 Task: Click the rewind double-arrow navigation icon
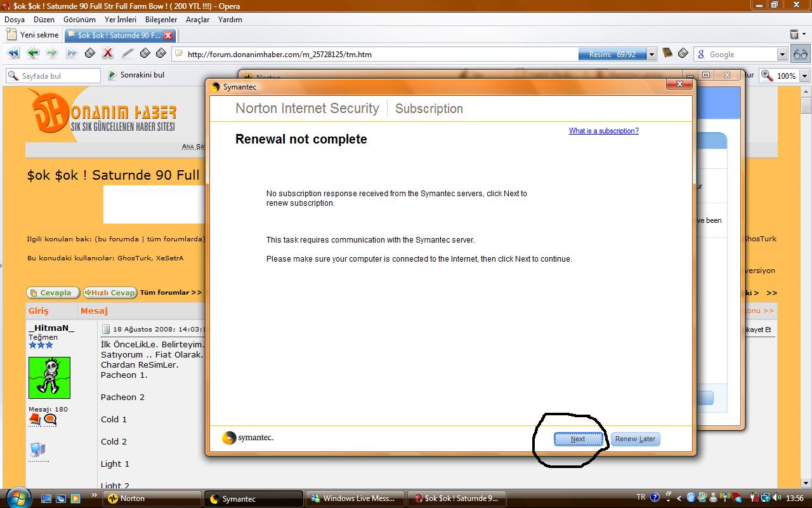(13, 54)
